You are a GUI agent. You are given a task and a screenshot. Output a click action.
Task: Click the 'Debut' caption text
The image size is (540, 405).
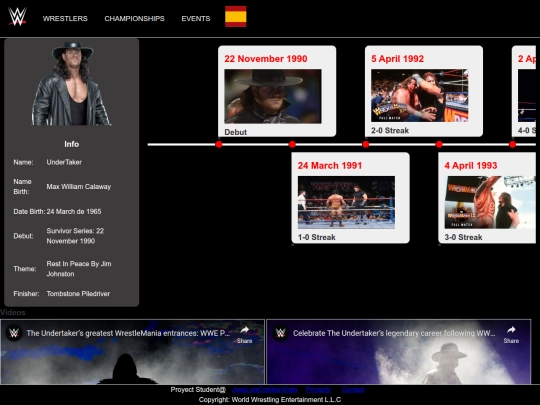click(236, 132)
